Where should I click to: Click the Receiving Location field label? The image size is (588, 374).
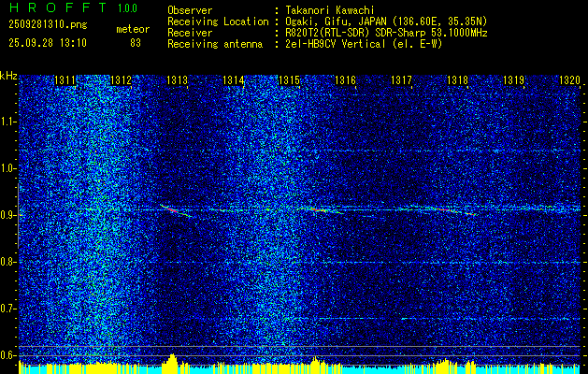click(218, 22)
